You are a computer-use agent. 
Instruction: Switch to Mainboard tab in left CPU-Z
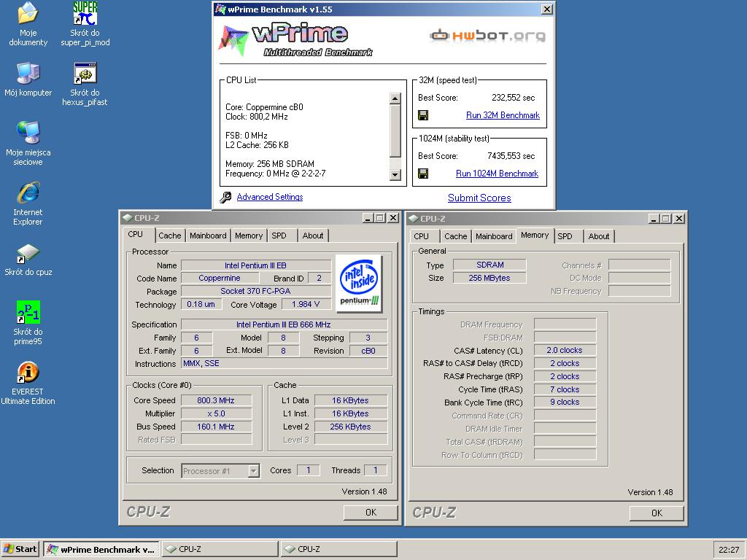pos(208,236)
